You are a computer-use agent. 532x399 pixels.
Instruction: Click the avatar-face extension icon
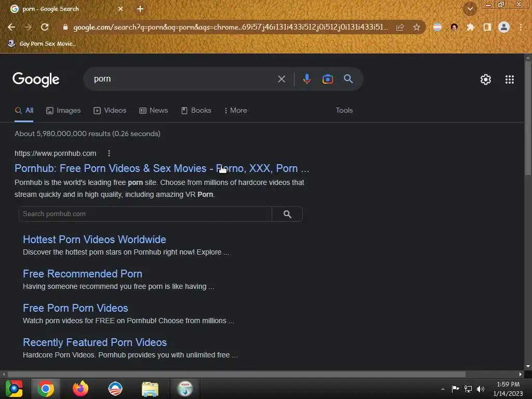pos(454,27)
